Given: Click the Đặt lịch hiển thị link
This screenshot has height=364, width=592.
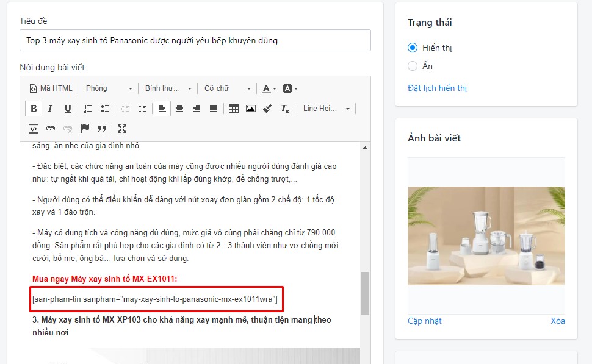Looking at the screenshot, I should coord(437,88).
